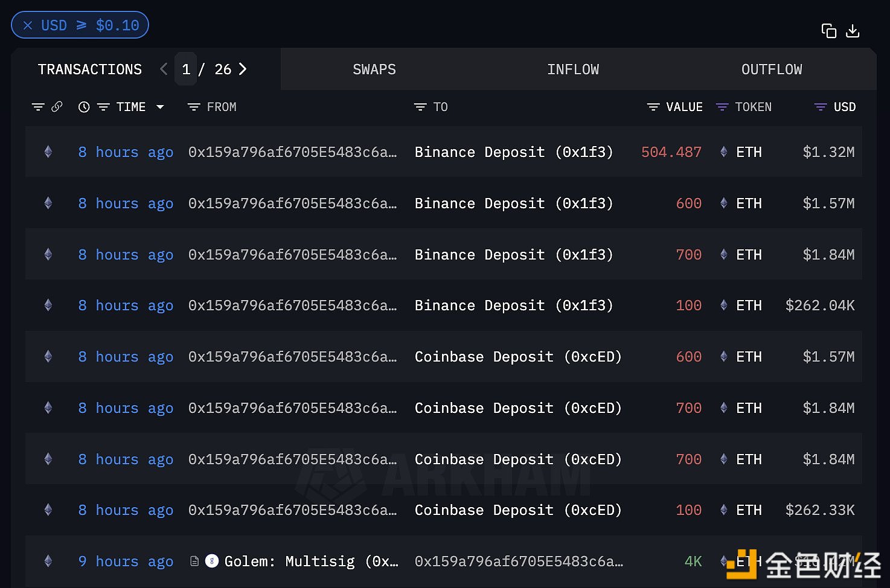Open sender address of the 504.487 ETH row
Viewport: 890px width, 588px height.
point(292,152)
